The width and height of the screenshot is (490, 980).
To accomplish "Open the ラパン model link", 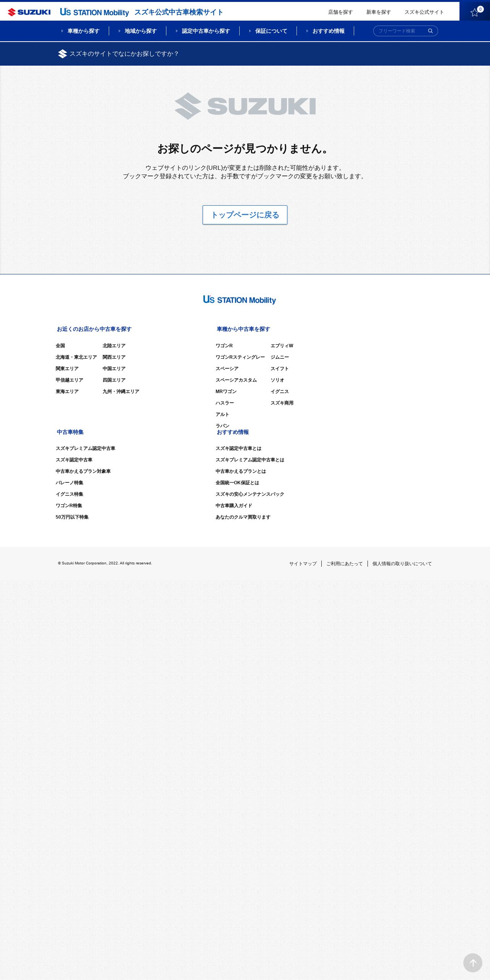I will click(x=222, y=426).
